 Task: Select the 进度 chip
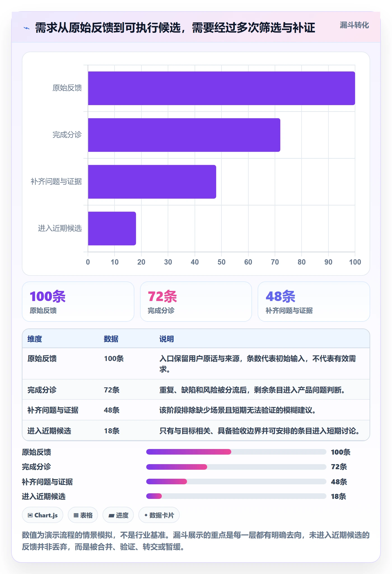[x=118, y=515]
